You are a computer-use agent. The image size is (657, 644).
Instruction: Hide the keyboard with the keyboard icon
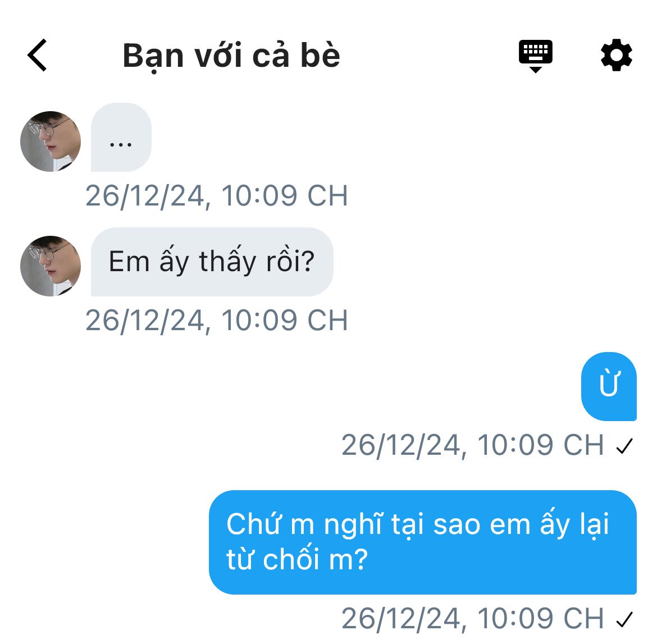(536, 56)
